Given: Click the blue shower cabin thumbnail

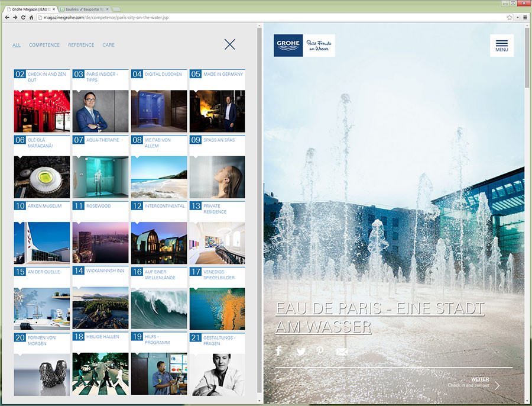Looking at the screenshot, I should pyautogui.click(x=159, y=111).
